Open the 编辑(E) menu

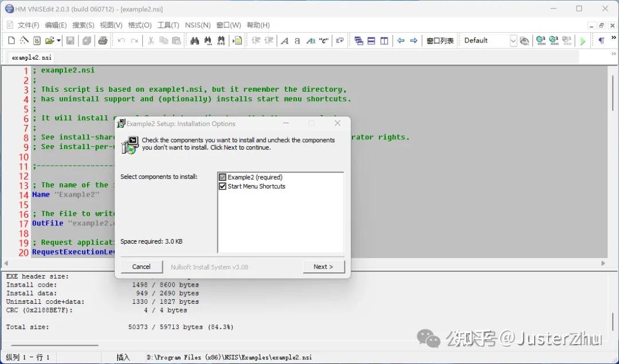click(56, 25)
